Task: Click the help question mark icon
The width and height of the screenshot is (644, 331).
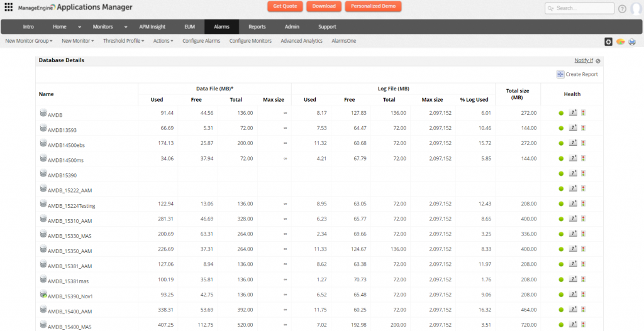Action: click(622, 9)
